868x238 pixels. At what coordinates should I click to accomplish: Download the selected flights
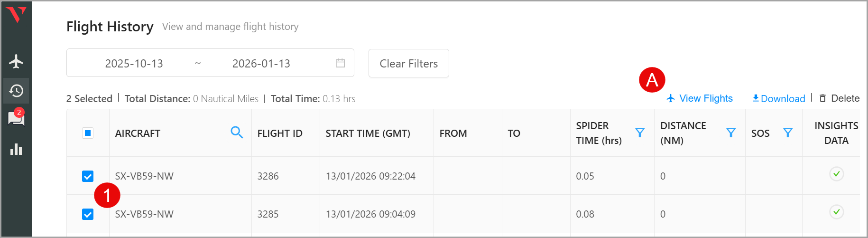pos(779,98)
